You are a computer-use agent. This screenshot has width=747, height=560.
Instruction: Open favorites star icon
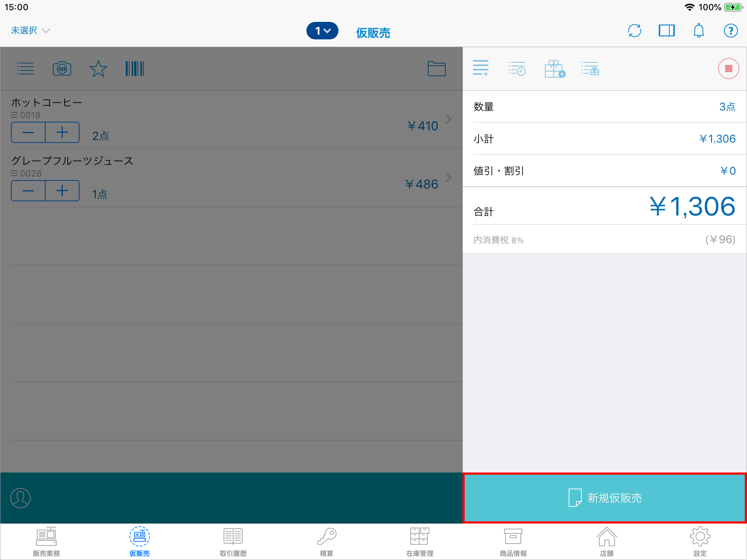(98, 69)
